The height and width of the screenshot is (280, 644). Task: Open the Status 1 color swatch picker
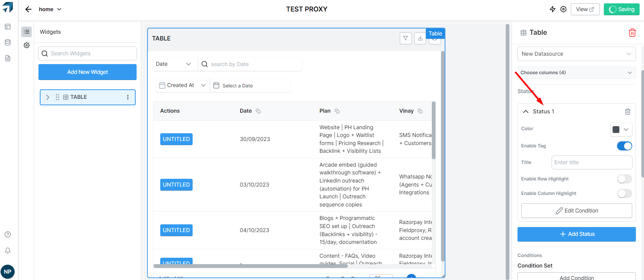620,130
